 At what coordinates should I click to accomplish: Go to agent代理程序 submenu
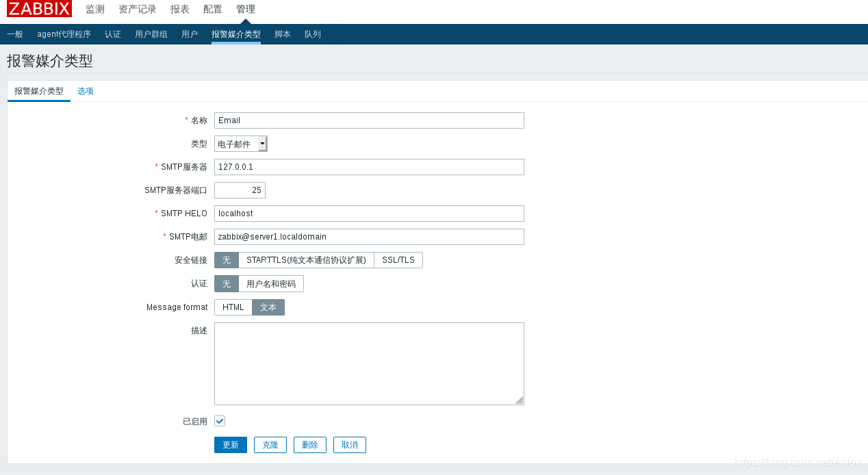click(x=64, y=34)
